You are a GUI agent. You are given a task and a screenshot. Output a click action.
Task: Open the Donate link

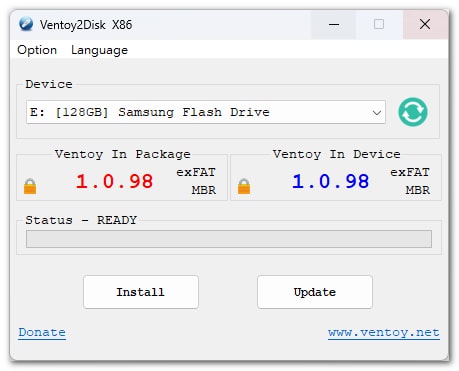42,332
